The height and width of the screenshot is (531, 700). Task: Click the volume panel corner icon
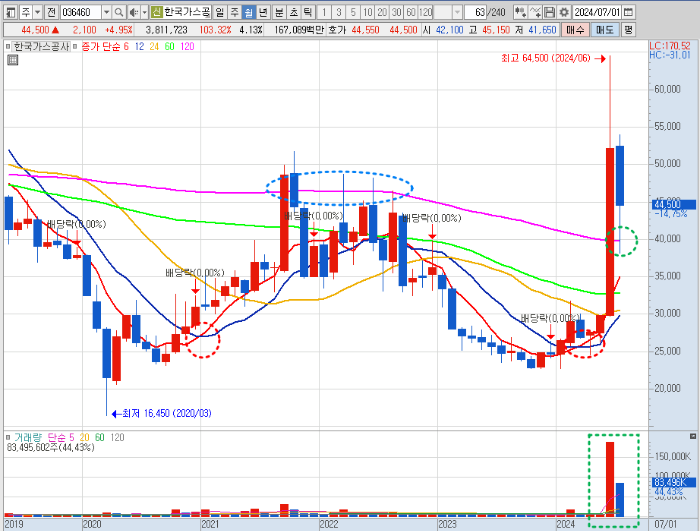[x=693, y=436]
